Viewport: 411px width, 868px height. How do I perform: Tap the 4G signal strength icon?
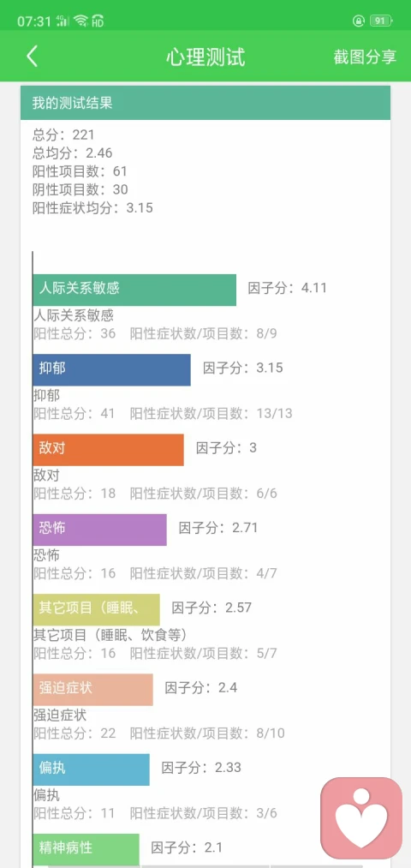(x=63, y=21)
